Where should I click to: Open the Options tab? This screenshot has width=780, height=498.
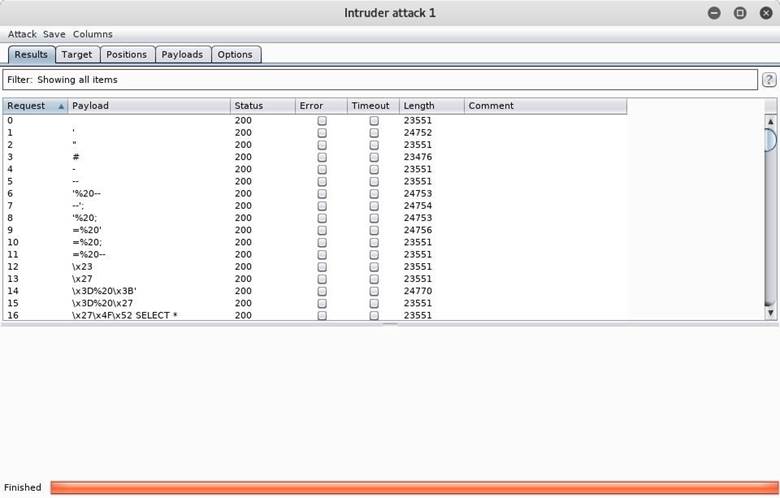coord(235,55)
